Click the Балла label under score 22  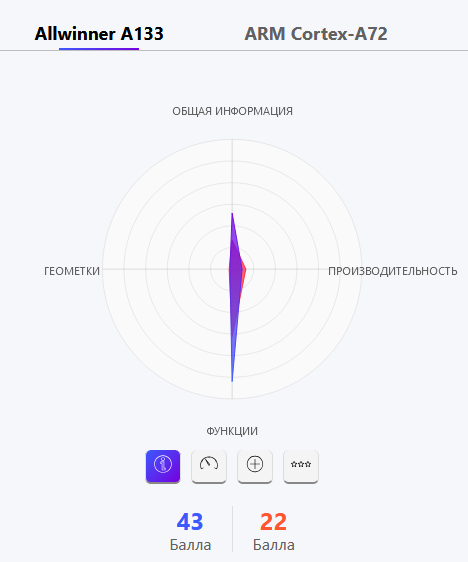point(274,545)
